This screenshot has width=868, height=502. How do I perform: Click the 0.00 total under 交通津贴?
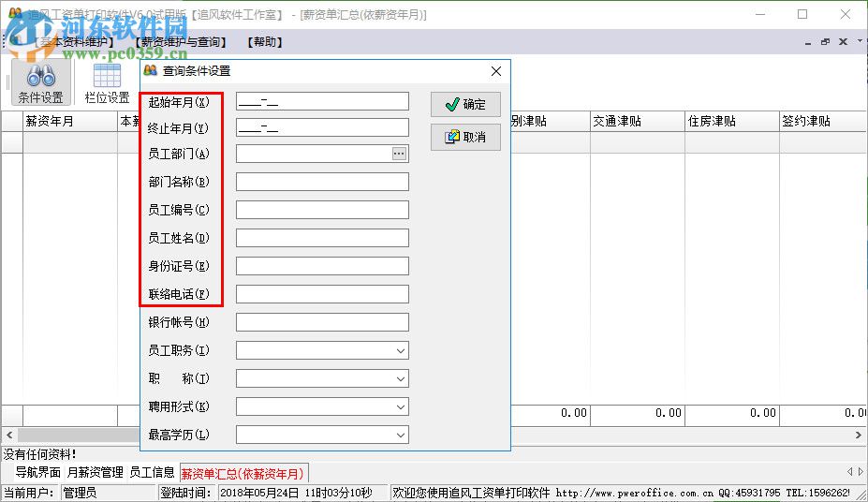[638, 413]
